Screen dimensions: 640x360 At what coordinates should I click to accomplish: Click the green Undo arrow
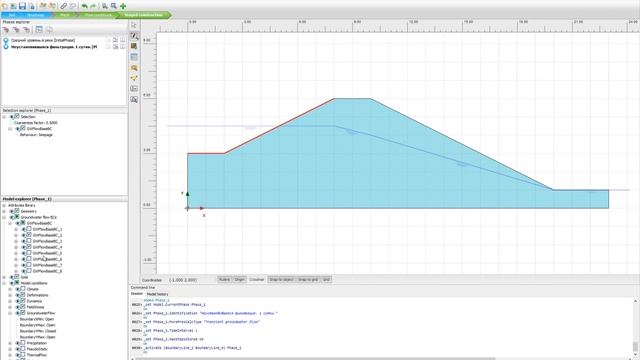[84, 6]
